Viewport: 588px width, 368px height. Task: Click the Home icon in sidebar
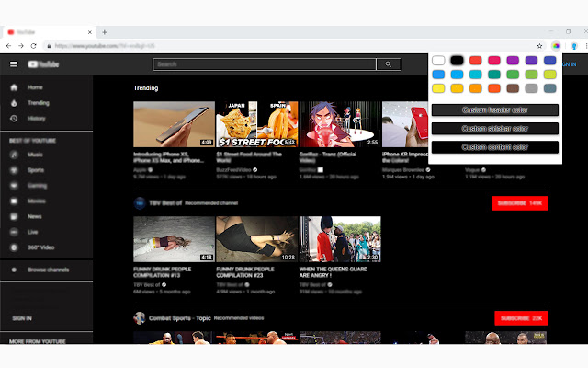click(14, 87)
